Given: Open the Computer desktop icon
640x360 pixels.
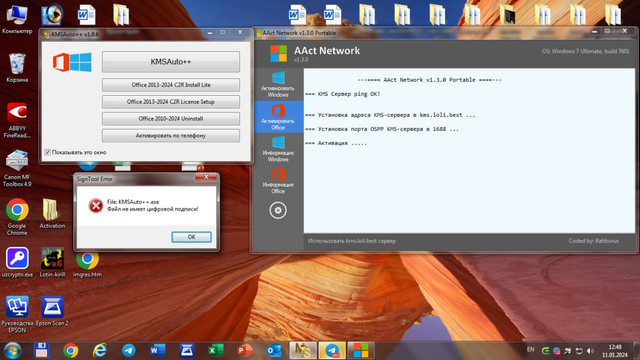Looking at the screenshot, I should point(17,20).
